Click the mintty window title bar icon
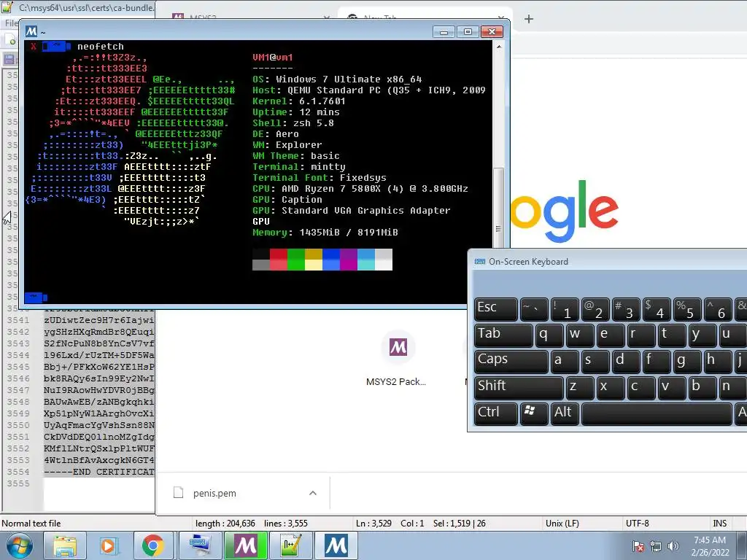This screenshot has width=747, height=560. coord(31,31)
